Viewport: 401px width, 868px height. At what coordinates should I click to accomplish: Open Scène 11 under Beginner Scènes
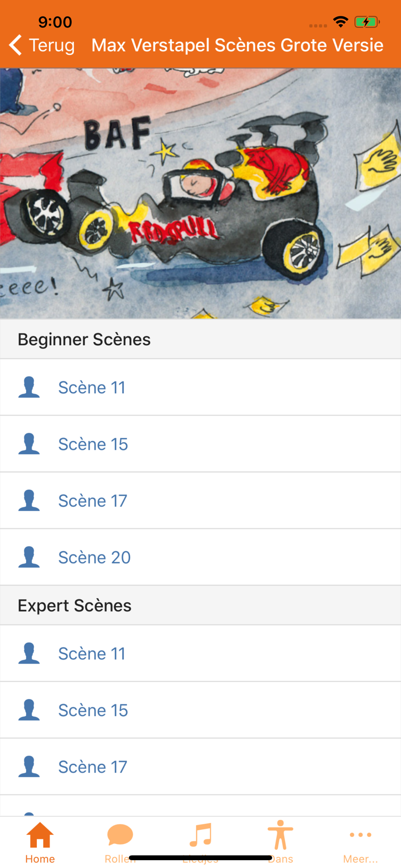pyautogui.click(x=92, y=388)
